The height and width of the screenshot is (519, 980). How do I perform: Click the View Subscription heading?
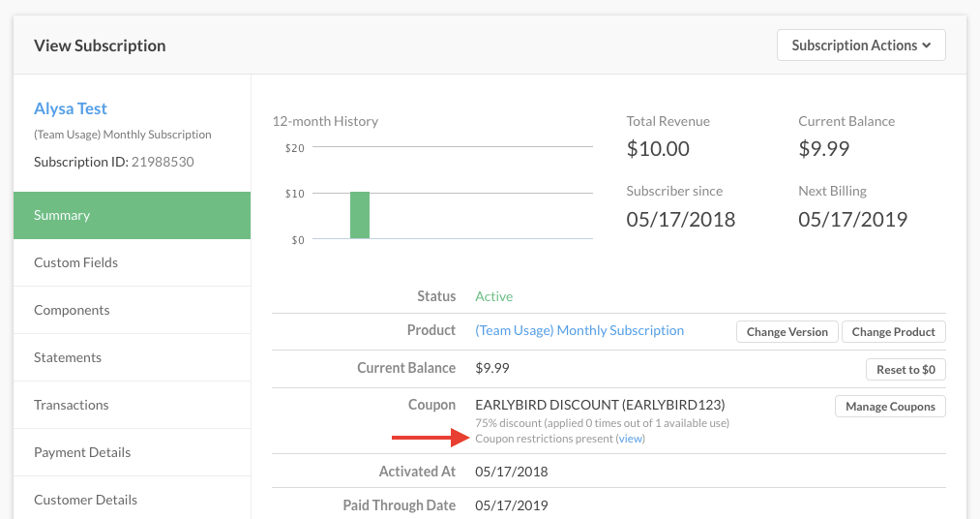[100, 46]
